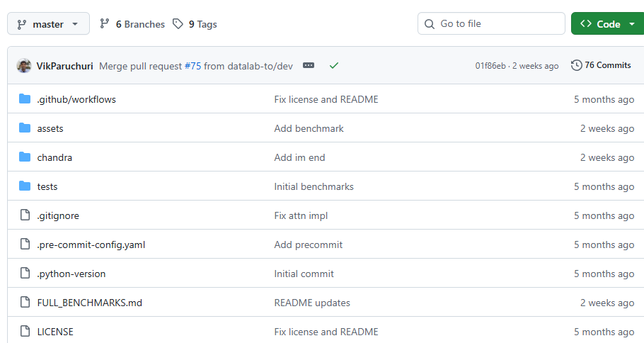The width and height of the screenshot is (644, 343).
Task: Click 2 weeks ago in FULL_BENCHMARKS.md row
Action: pos(607,303)
